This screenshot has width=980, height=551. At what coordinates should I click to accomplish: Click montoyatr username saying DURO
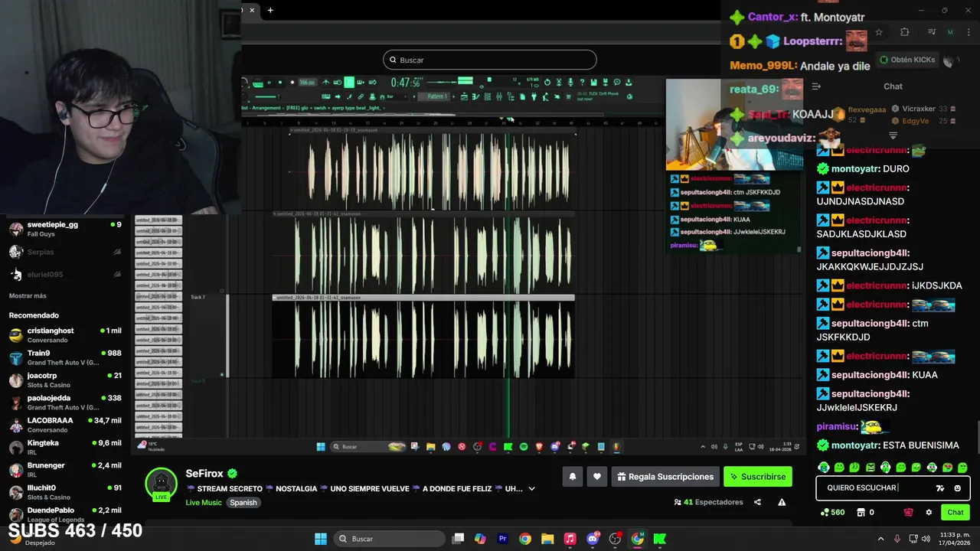855,168
